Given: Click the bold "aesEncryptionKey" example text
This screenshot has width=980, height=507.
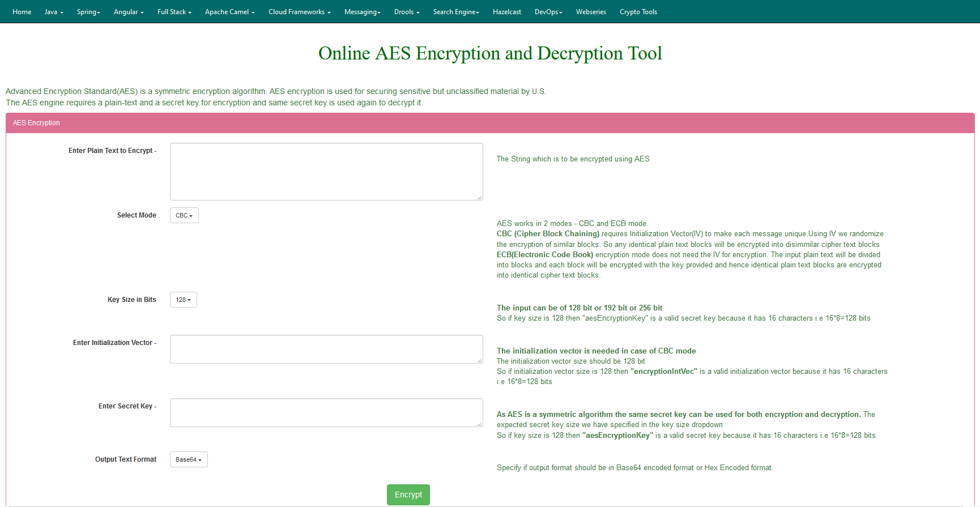Looking at the screenshot, I should [617, 436].
